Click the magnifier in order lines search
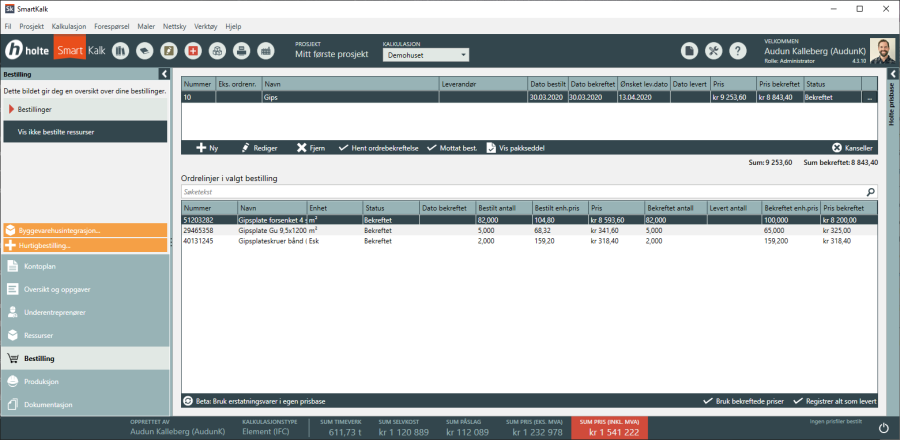The image size is (900, 440). pos(870,190)
